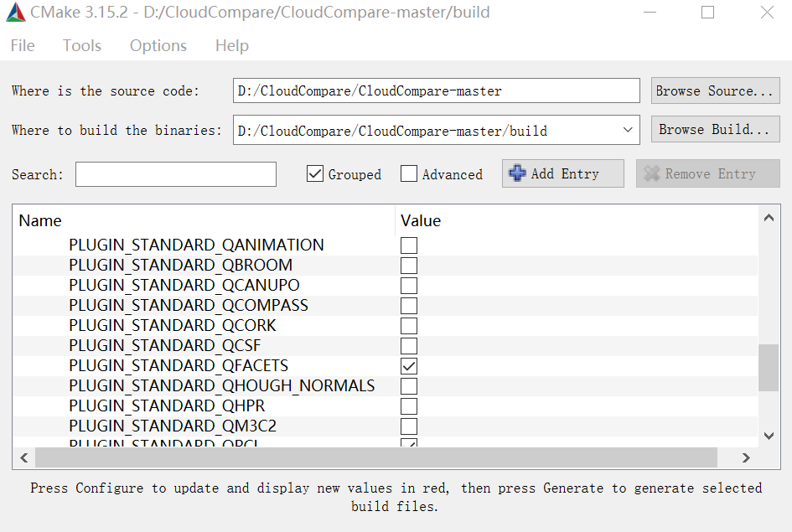Uncheck the Grouped option
The image size is (792, 532).
(314, 173)
